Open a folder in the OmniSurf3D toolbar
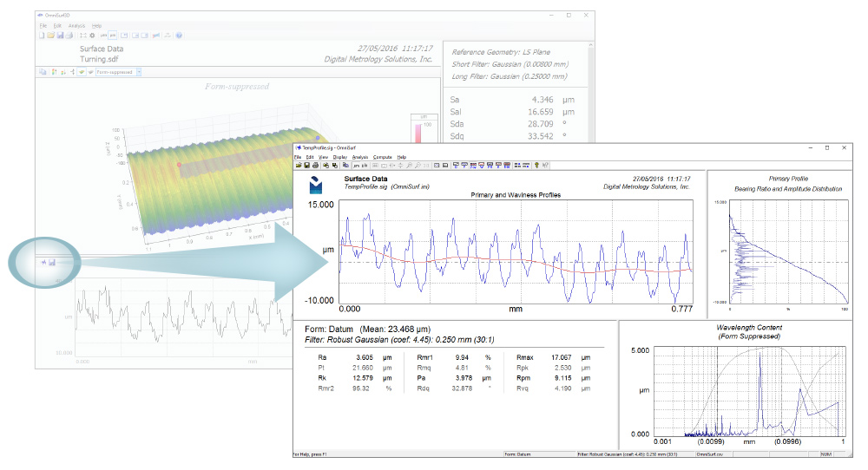868x470 pixels. point(51,36)
